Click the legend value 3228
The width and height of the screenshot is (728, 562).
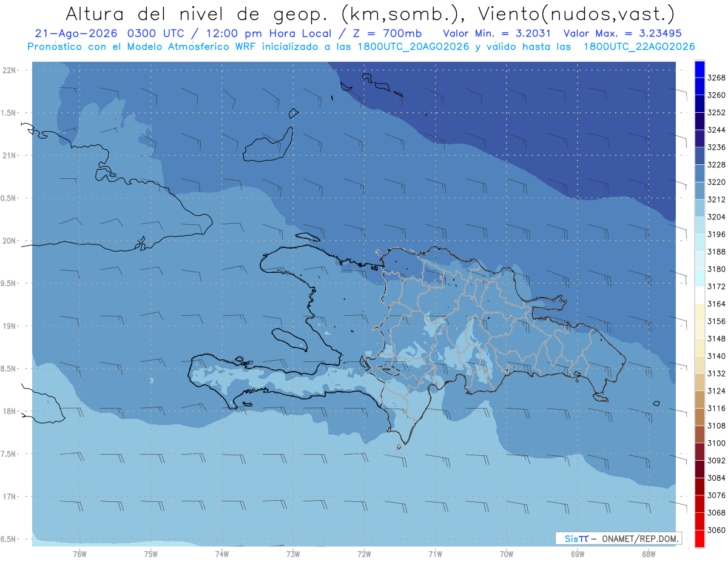(716, 165)
